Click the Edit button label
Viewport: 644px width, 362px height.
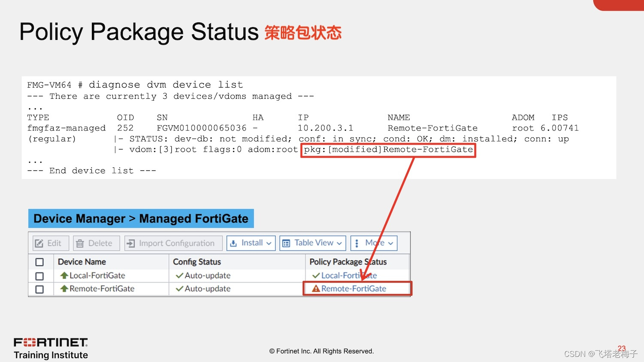[x=54, y=243]
